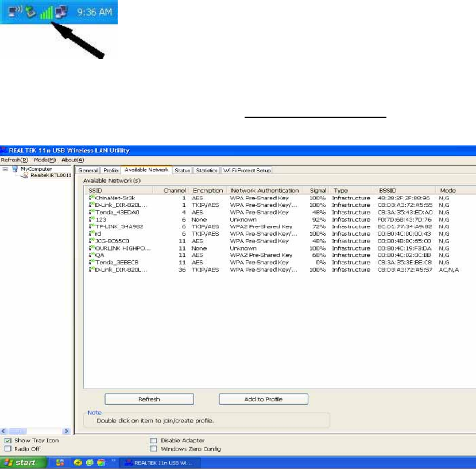Click the antenna icon beside JCG-8C65C0
The height and width of the screenshot is (469, 476).
pyautogui.click(x=91, y=241)
